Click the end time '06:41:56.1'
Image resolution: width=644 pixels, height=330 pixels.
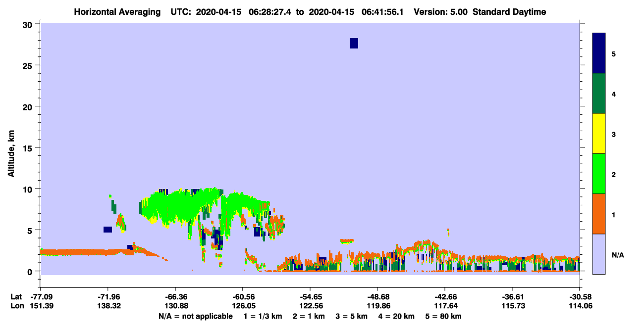[383, 12]
